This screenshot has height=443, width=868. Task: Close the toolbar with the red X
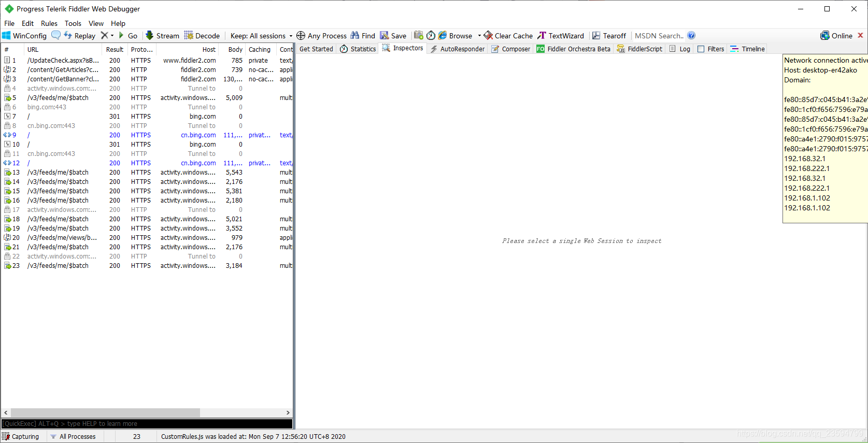(x=860, y=35)
